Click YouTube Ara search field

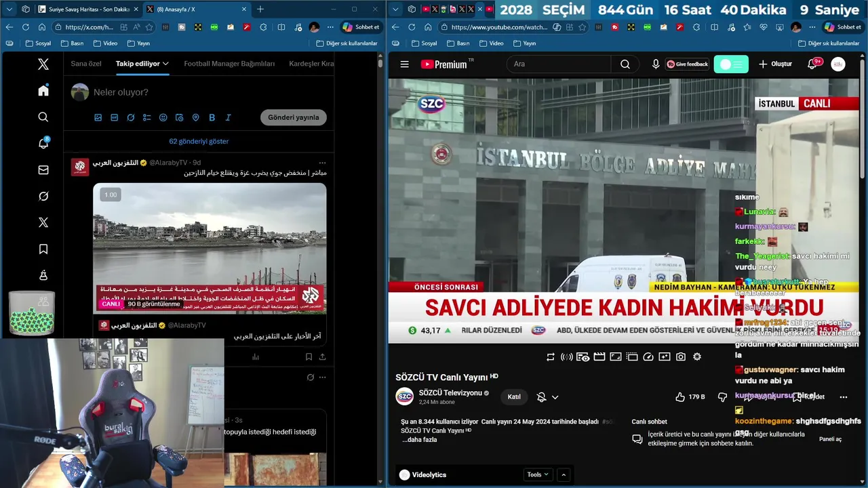559,64
